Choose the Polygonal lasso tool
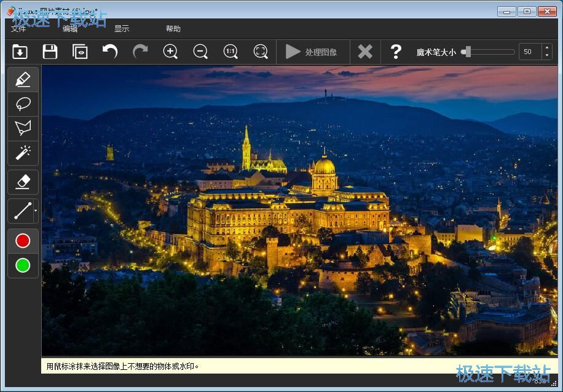This screenshot has height=392, width=563. point(23,128)
